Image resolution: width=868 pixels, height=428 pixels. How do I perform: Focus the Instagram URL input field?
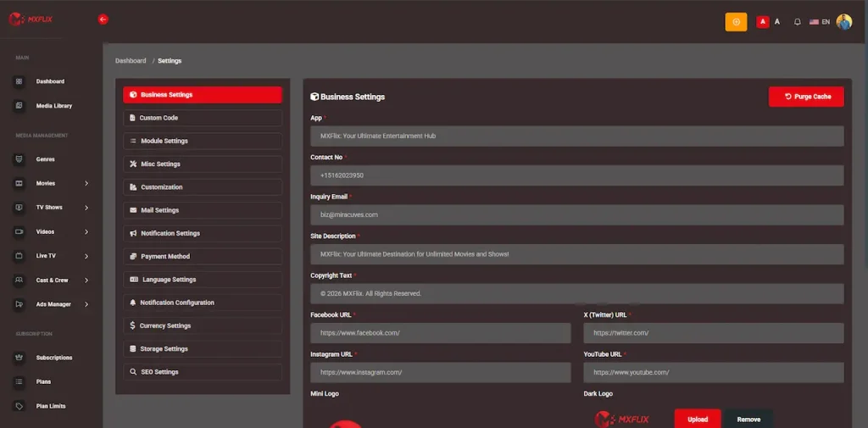tap(441, 372)
